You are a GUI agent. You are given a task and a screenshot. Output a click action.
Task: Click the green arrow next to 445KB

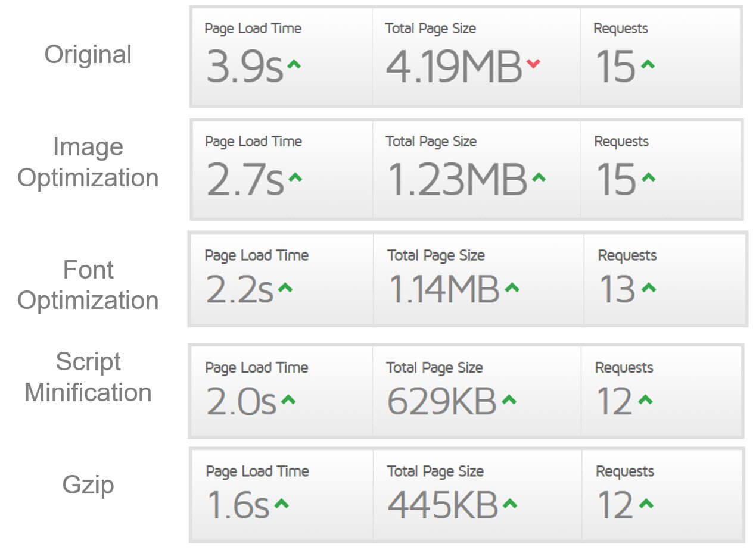(x=509, y=504)
